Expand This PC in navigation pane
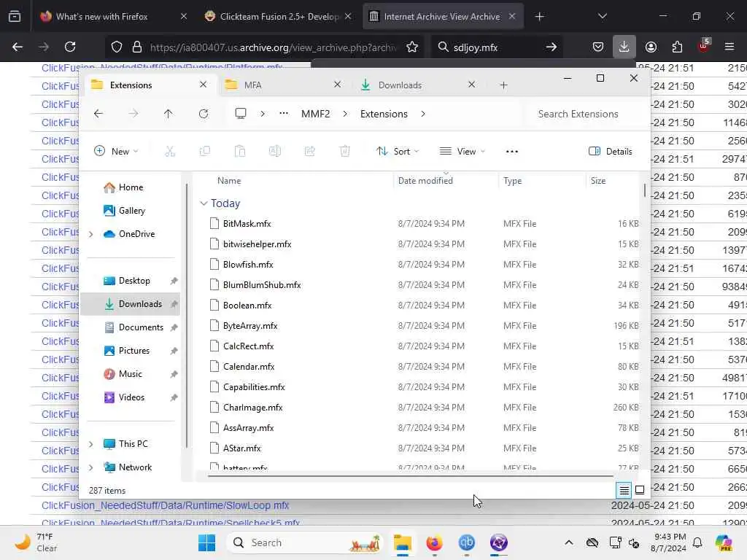 pos(91,444)
